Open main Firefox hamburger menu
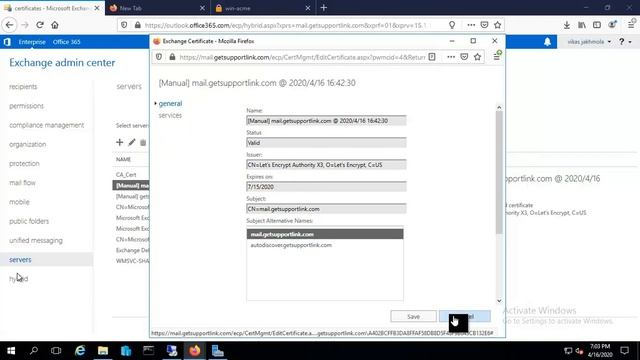 pos(631,25)
